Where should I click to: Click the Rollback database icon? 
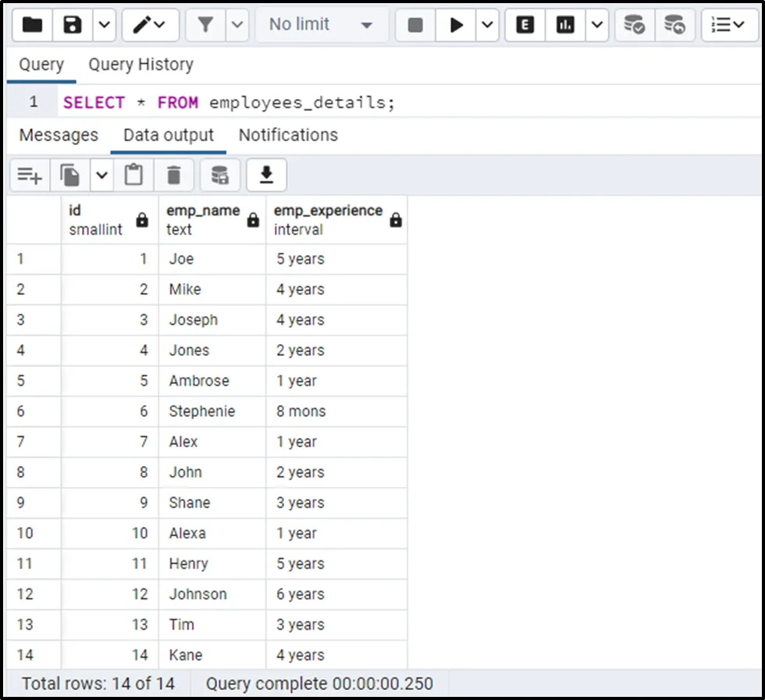click(x=674, y=25)
